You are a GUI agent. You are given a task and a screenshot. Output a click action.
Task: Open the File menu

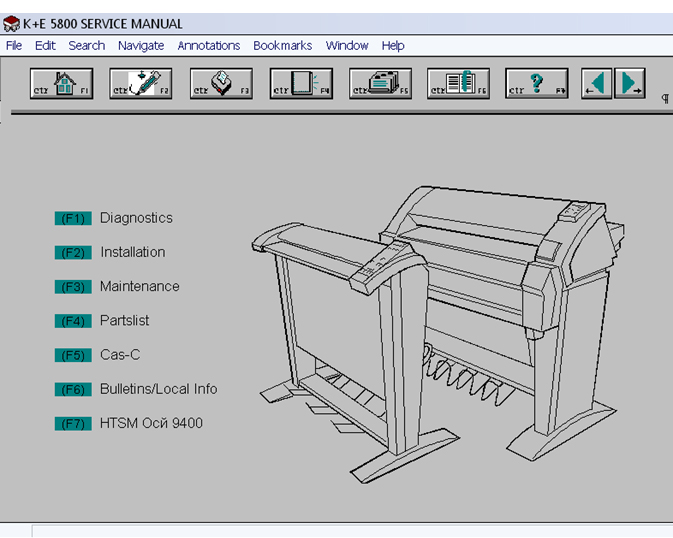[14, 46]
